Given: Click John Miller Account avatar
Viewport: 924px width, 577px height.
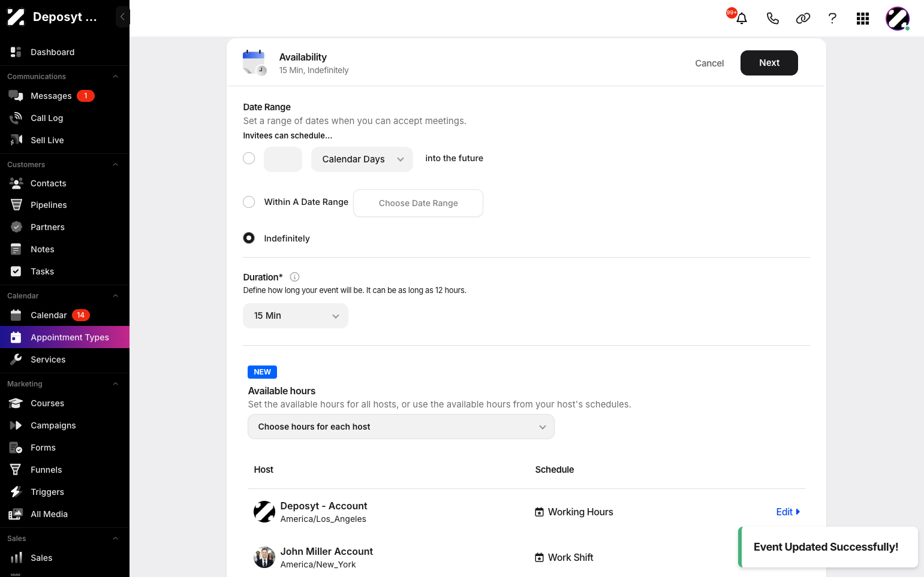Looking at the screenshot, I should click(264, 557).
